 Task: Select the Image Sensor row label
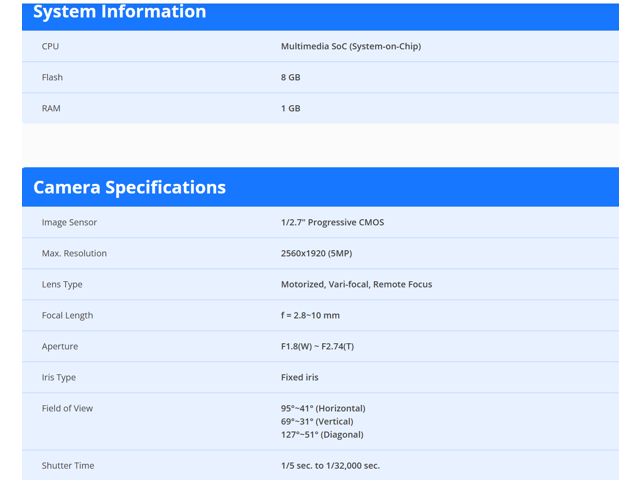pos(69,222)
